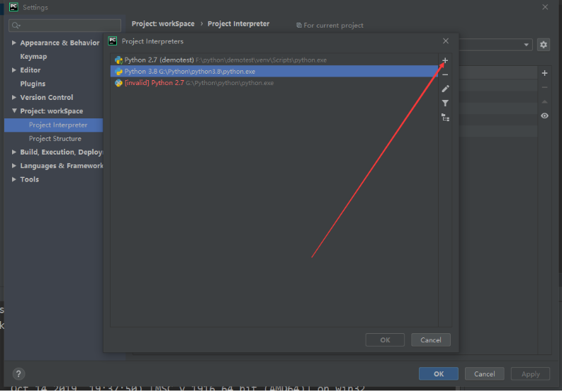
Task: Focus the settings search field
Action: coord(65,26)
